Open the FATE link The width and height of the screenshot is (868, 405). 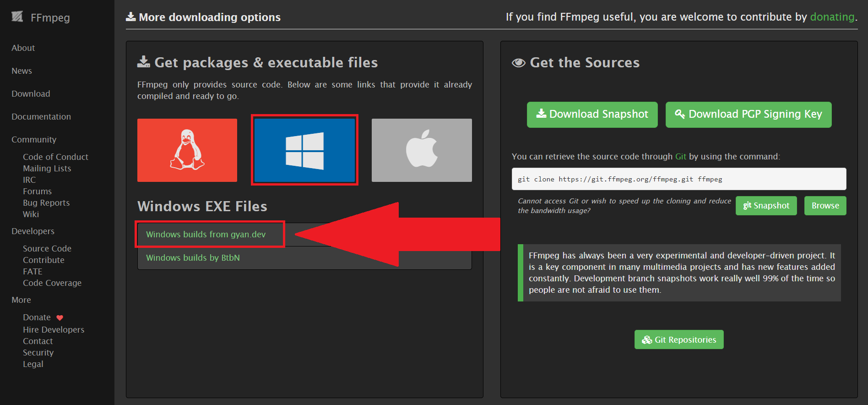pos(33,272)
